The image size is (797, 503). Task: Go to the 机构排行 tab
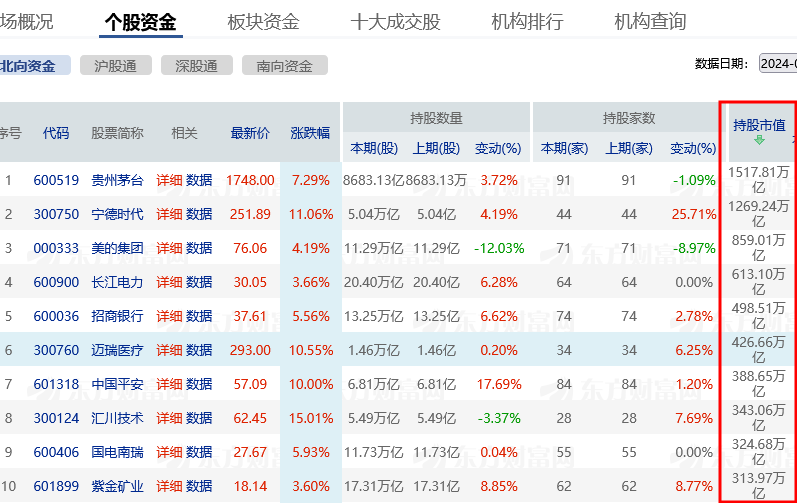[x=527, y=21]
